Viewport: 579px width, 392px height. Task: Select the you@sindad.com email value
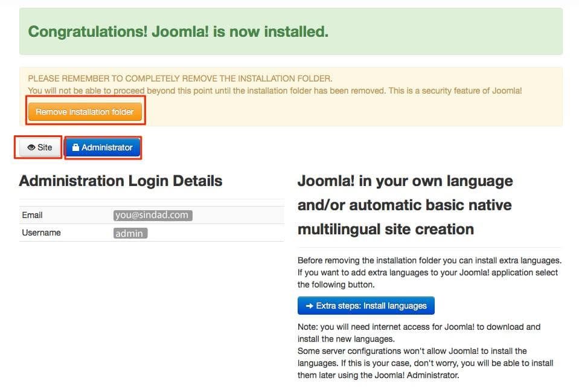click(x=153, y=215)
